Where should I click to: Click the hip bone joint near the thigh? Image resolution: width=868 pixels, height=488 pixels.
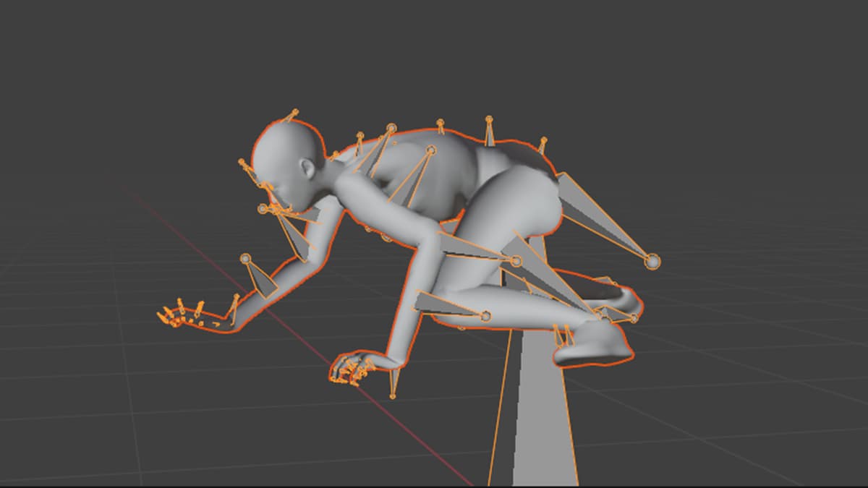[x=516, y=261]
